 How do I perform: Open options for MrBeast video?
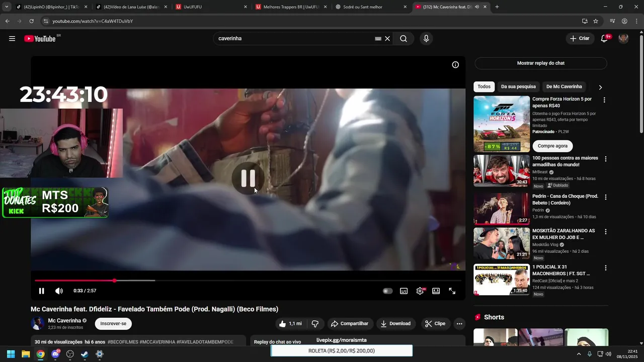point(605,159)
